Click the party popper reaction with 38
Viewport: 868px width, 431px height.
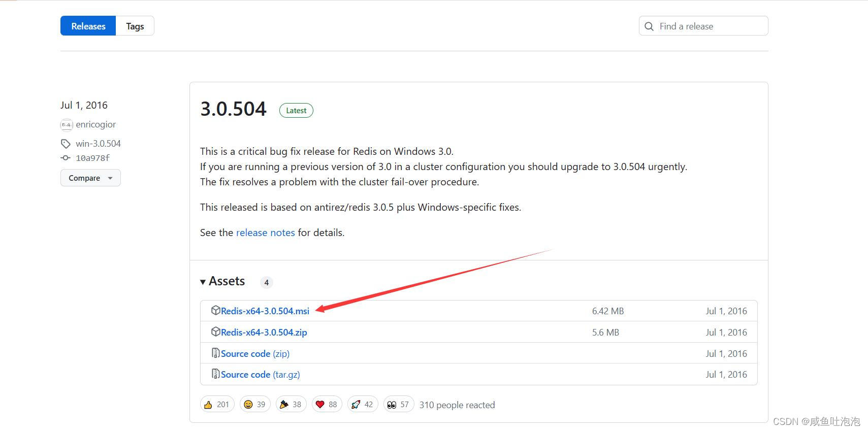(291, 404)
